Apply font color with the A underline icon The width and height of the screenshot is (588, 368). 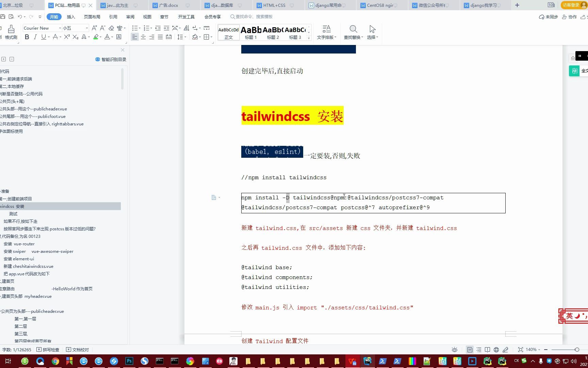pyautogui.click(x=107, y=37)
